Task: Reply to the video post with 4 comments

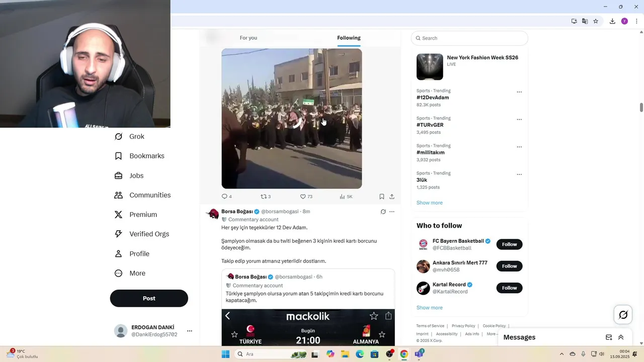Action: click(x=226, y=197)
